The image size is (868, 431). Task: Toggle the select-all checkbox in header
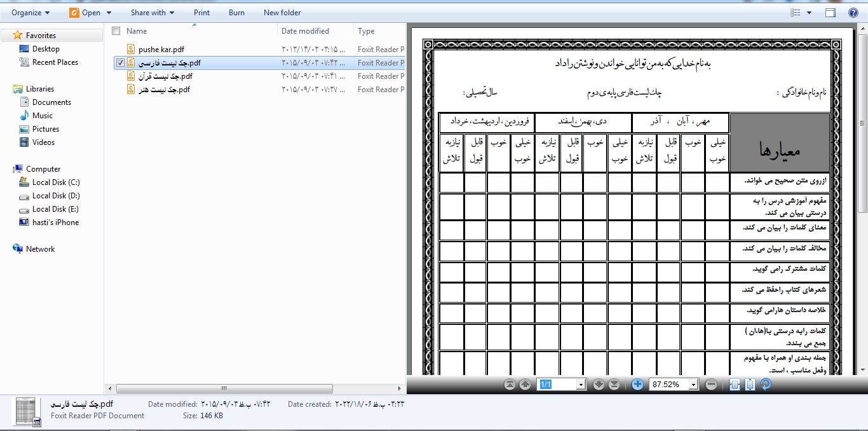116,31
